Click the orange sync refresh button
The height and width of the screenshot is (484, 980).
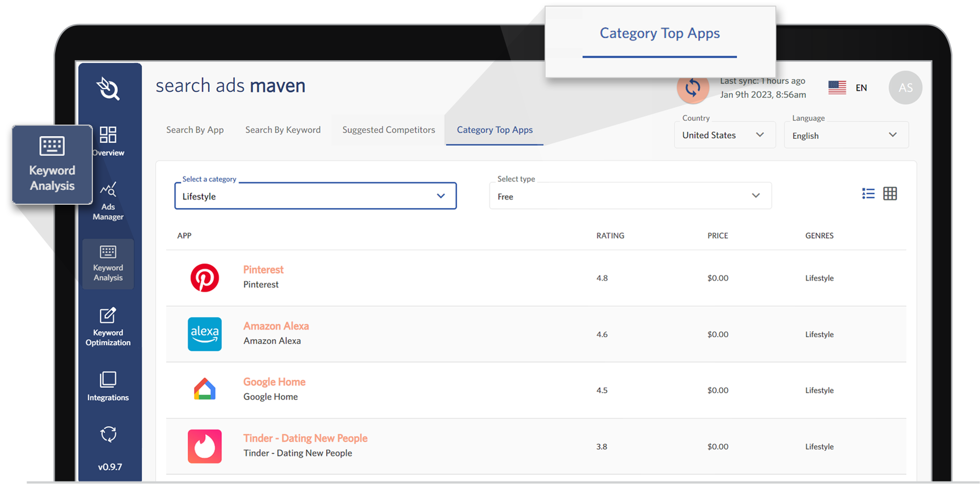693,88
